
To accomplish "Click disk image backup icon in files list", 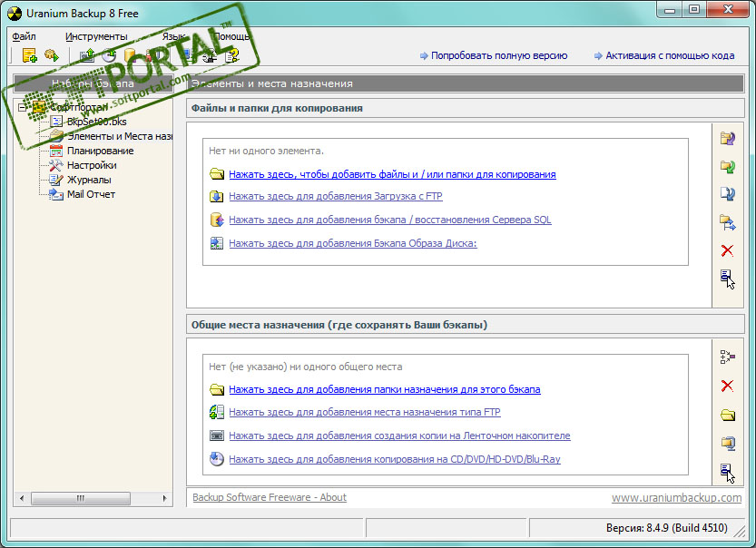I will tap(217, 243).
